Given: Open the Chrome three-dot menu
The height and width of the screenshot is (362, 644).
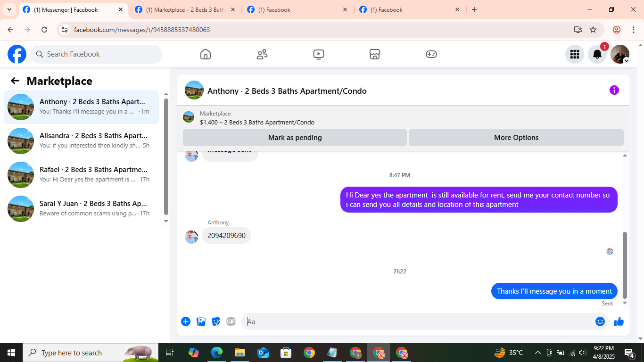Looking at the screenshot, I should (634, 30).
